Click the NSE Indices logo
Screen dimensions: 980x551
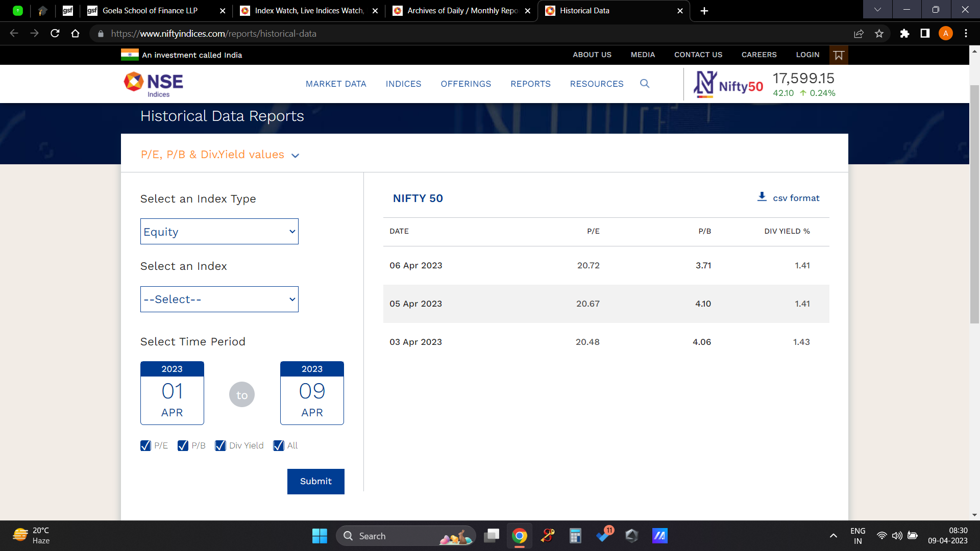pos(153,84)
